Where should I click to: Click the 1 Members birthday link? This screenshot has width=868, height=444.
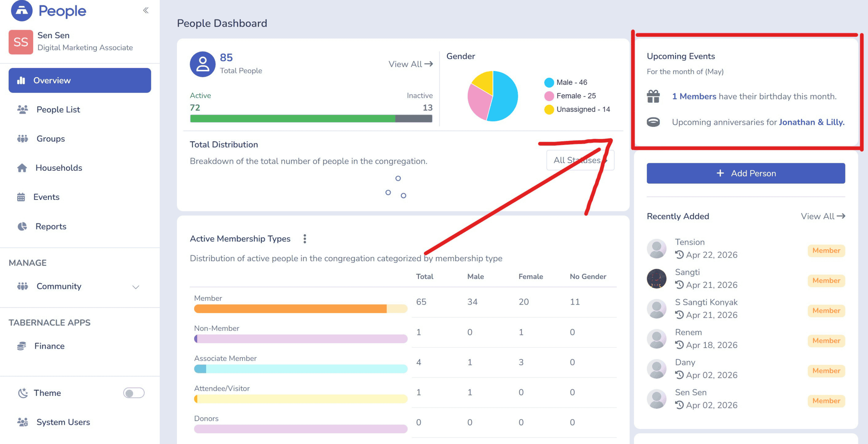point(694,96)
